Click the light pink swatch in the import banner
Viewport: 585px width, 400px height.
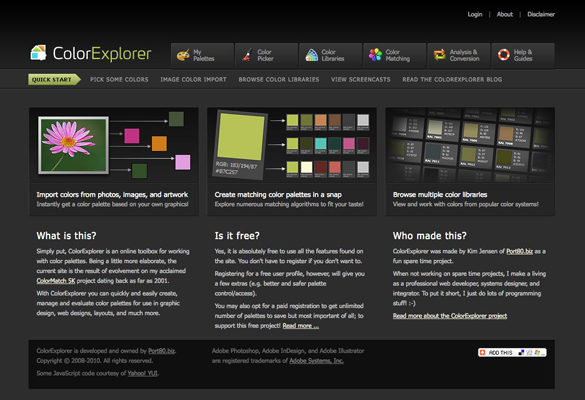click(x=183, y=162)
